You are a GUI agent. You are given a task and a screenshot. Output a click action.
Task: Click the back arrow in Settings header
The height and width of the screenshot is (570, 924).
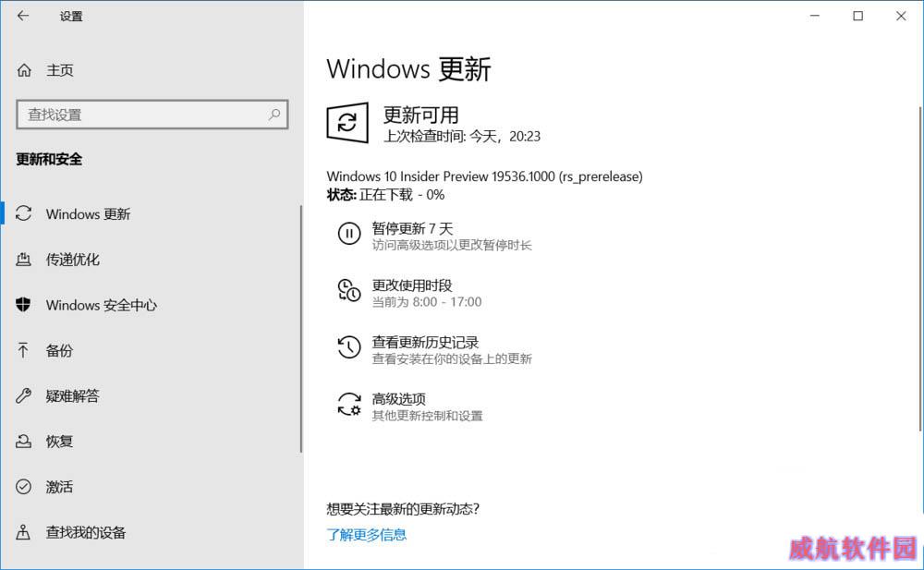23,16
